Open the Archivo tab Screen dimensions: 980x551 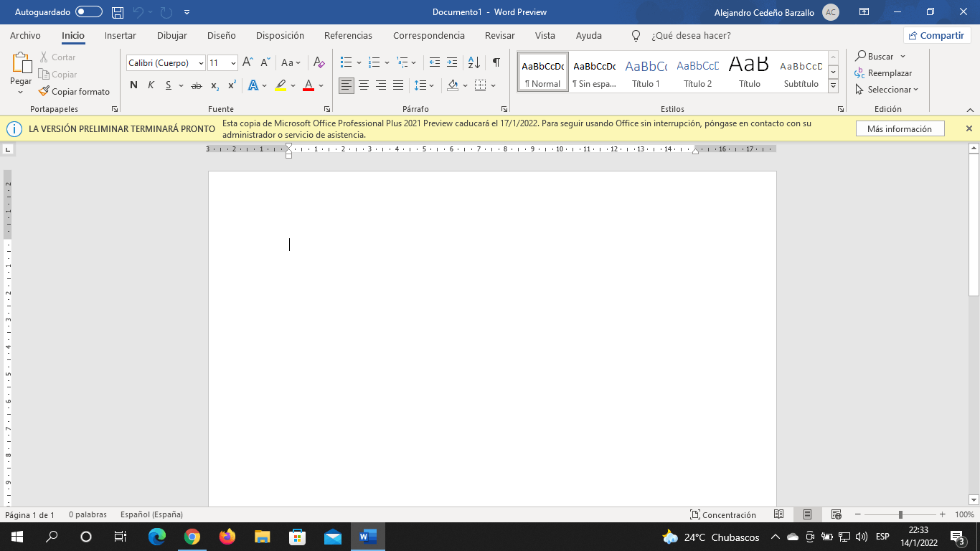click(x=25, y=35)
